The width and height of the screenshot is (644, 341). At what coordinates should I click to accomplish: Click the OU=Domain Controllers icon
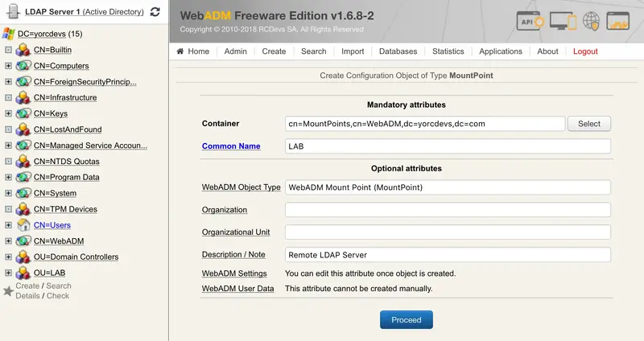pos(23,257)
